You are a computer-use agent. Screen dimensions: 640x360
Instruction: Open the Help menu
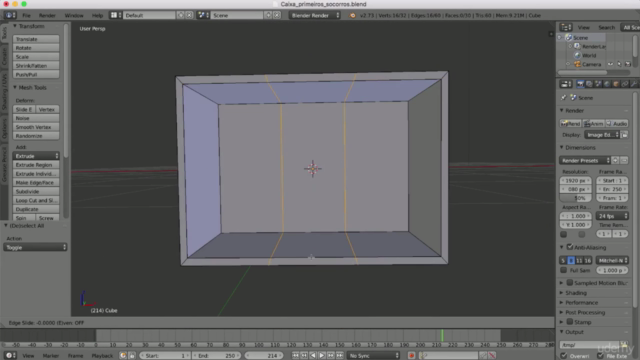97,15
